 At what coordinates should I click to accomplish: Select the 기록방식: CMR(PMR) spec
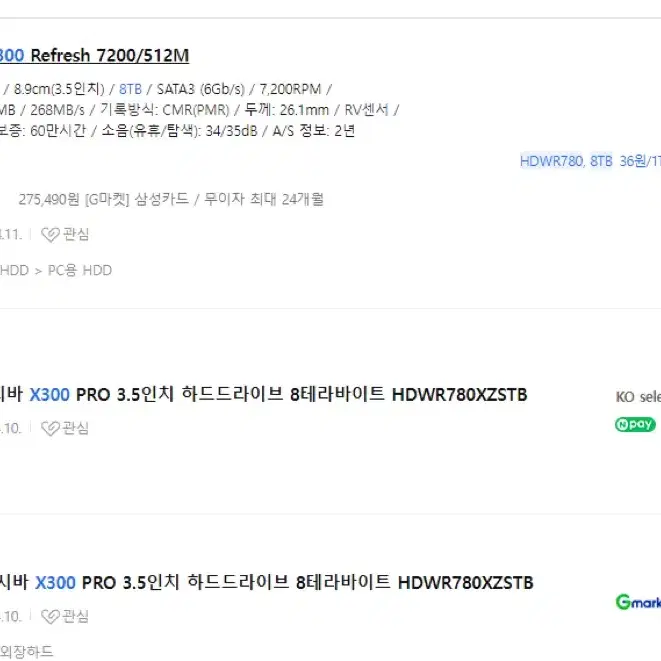pos(165,110)
